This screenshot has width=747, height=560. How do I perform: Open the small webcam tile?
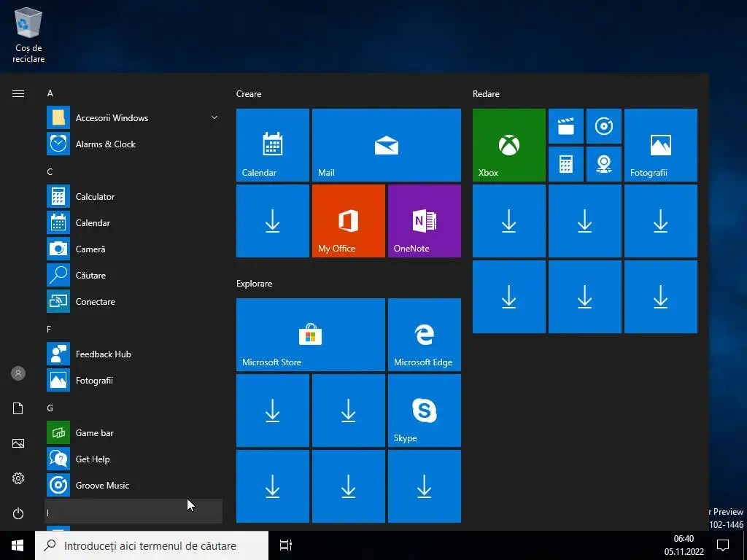tap(603, 164)
